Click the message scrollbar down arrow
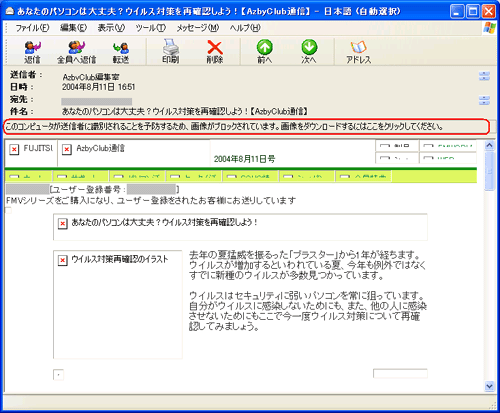 pyautogui.click(x=489, y=386)
